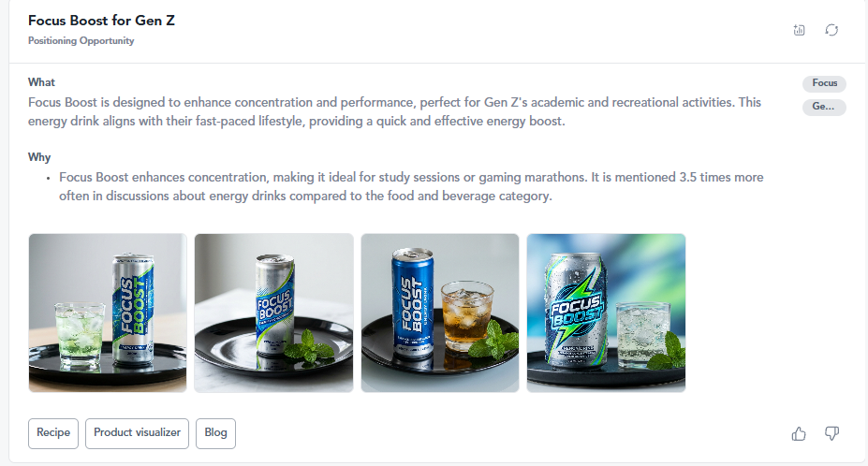The height and width of the screenshot is (466, 868).
Task: Click the bullet about 3.5 times more mentions
Action: pos(411,186)
